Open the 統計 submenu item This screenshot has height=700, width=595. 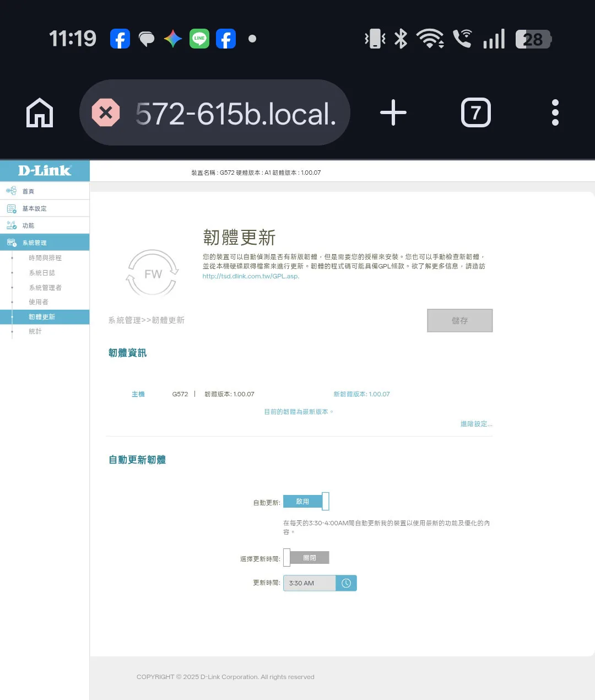35,331
